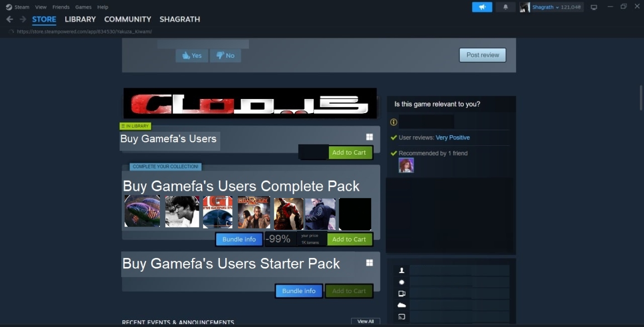Screen dimensions: 644x327
Task: Click View All for recent events
Action: point(366,322)
